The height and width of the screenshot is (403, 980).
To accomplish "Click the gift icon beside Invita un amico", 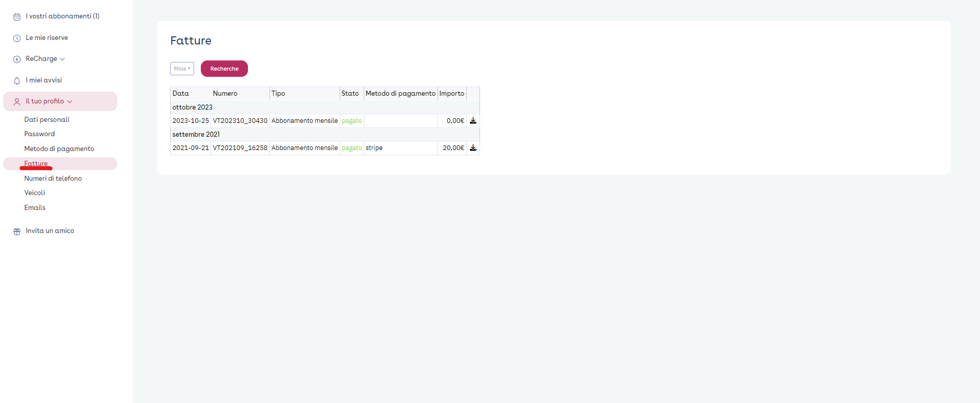I will click(17, 231).
